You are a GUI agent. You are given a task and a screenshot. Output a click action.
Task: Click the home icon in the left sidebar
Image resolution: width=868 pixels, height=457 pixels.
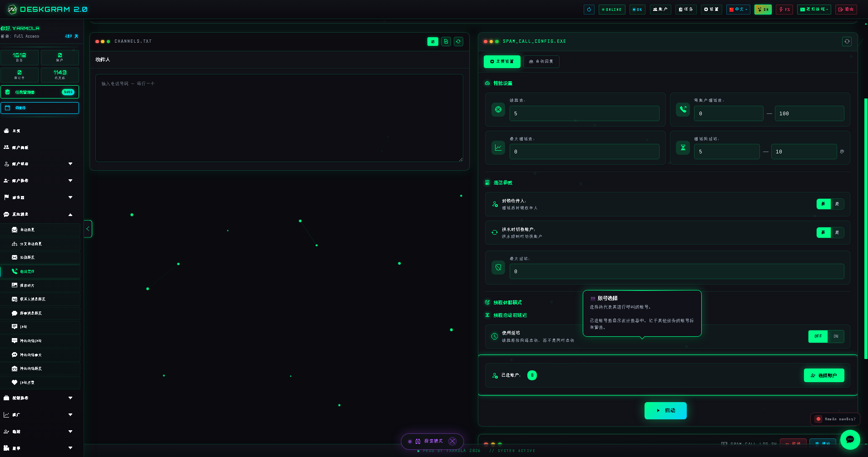pyautogui.click(x=6, y=131)
